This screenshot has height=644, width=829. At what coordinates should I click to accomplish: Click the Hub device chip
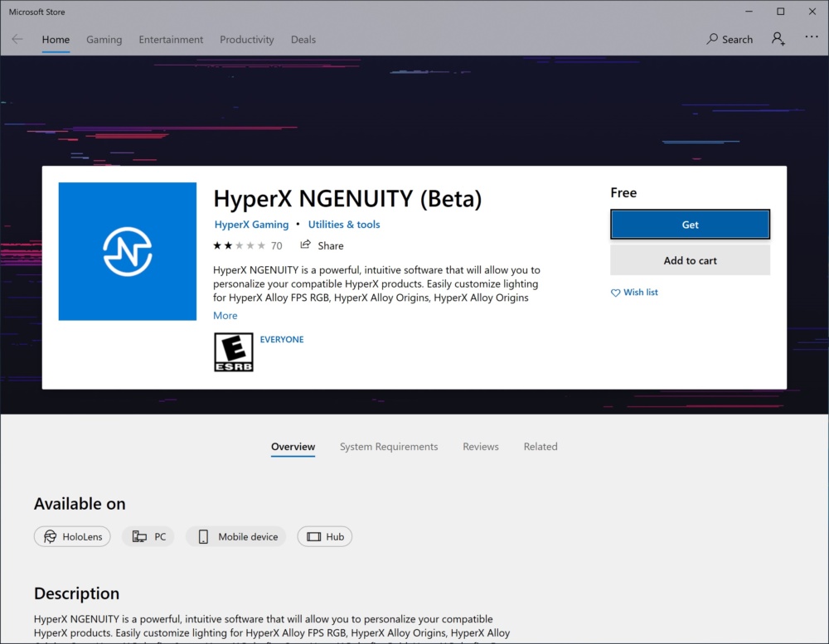pyautogui.click(x=325, y=537)
